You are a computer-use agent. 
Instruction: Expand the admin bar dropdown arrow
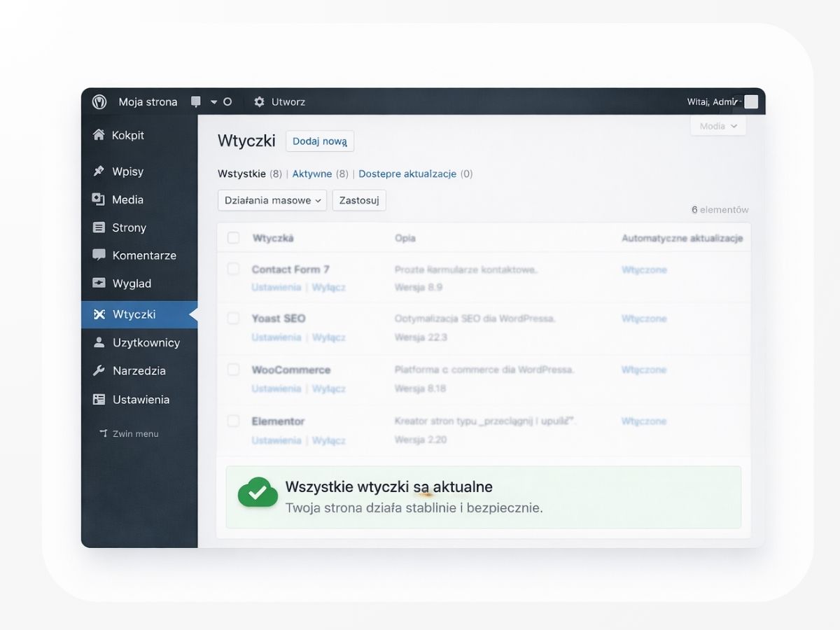pyautogui.click(x=213, y=102)
